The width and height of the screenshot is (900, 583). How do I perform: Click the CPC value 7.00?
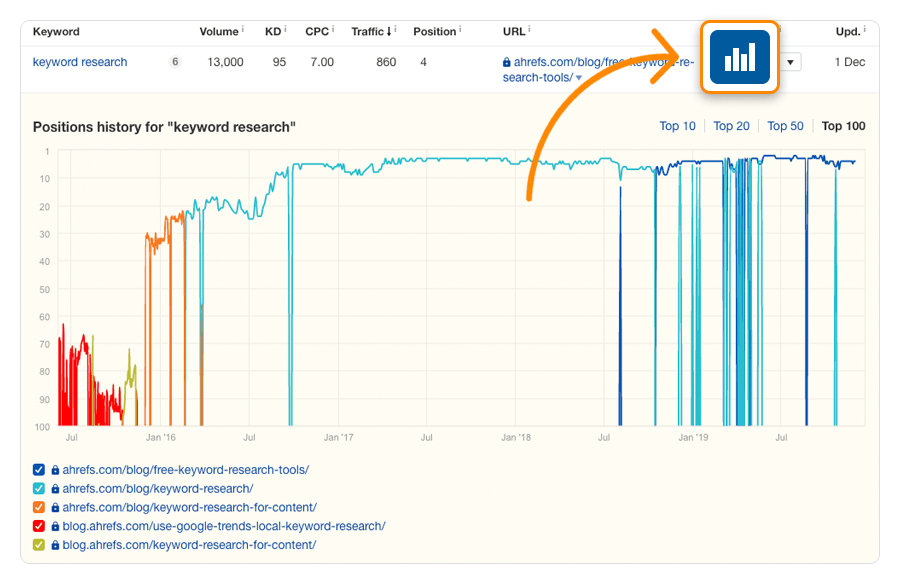322,62
